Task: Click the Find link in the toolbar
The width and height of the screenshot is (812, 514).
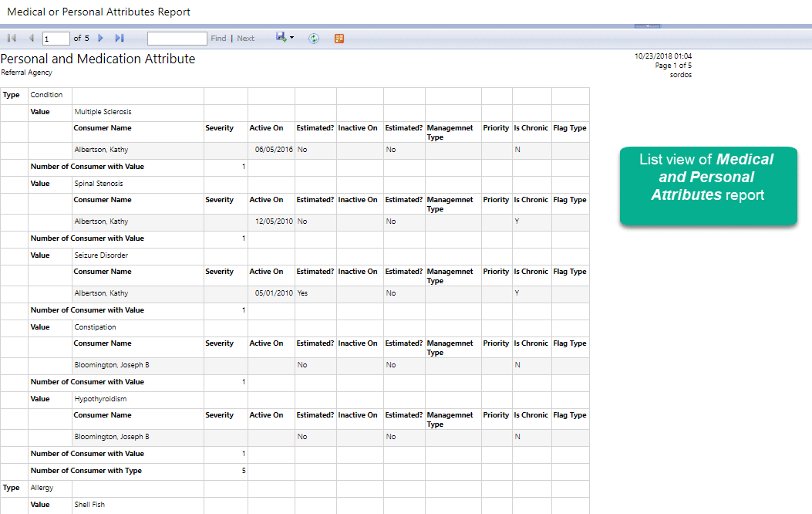Action: click(x=217, y=37)
